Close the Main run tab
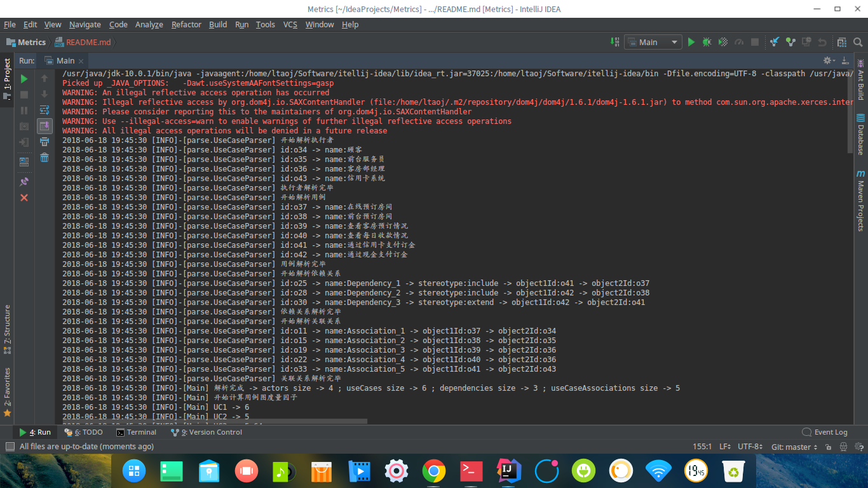This screenshot has width=868, height=488. [81, 61]
